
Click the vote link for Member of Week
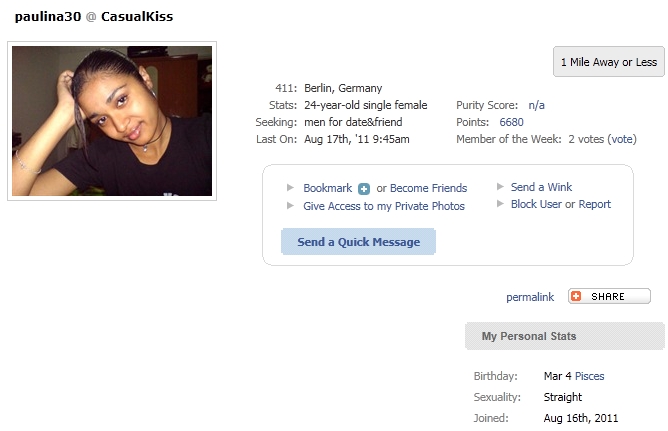coord(622,139)
